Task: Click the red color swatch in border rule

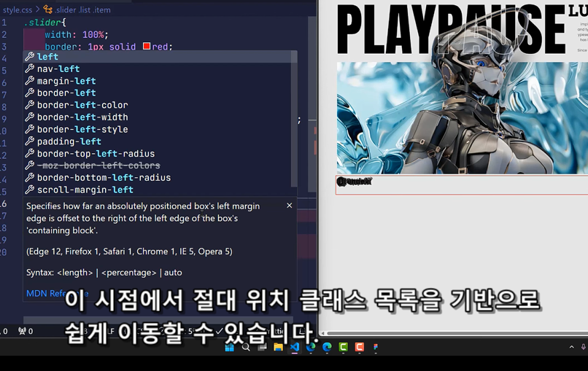Action: pyautogui.click(x=147, y=46)
